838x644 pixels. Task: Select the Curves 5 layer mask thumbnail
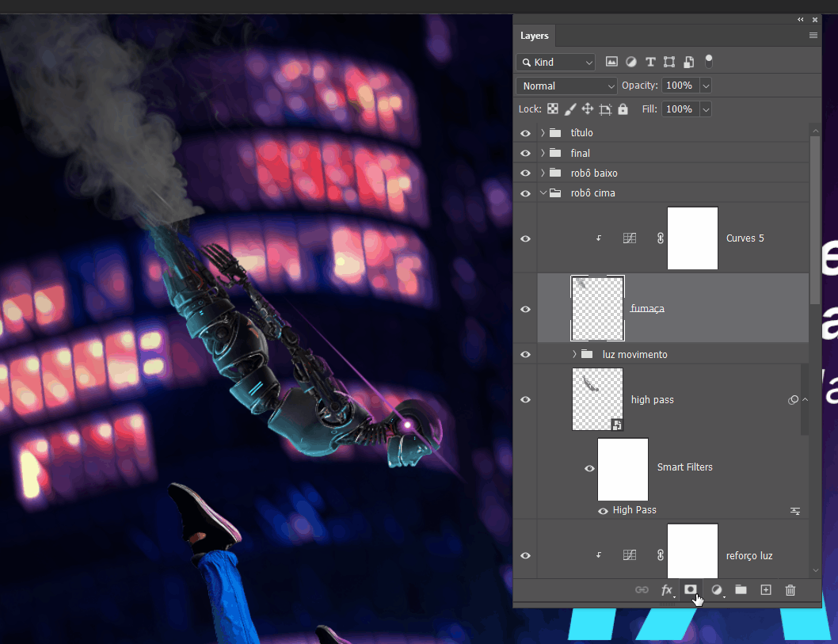point(692,238)
